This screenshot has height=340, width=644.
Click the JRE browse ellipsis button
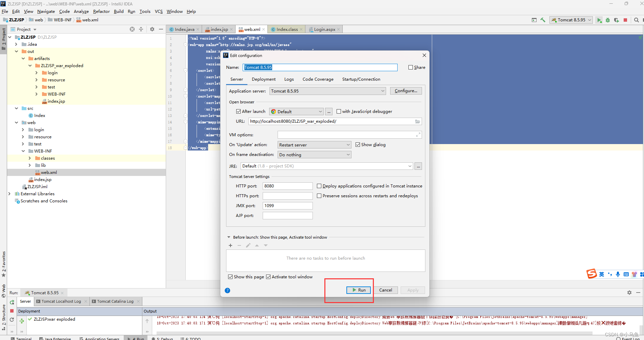pyautogui.click(x=418, y=166)
